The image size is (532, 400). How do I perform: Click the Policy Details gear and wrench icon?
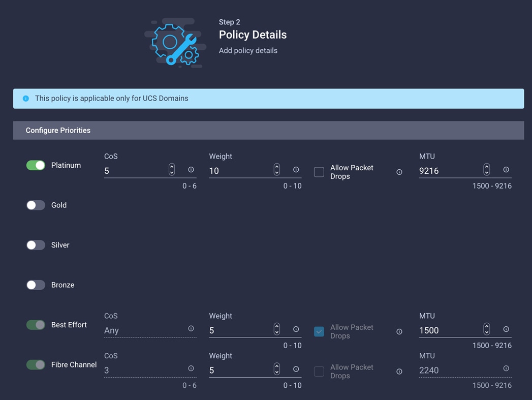(x=175, y=43)
